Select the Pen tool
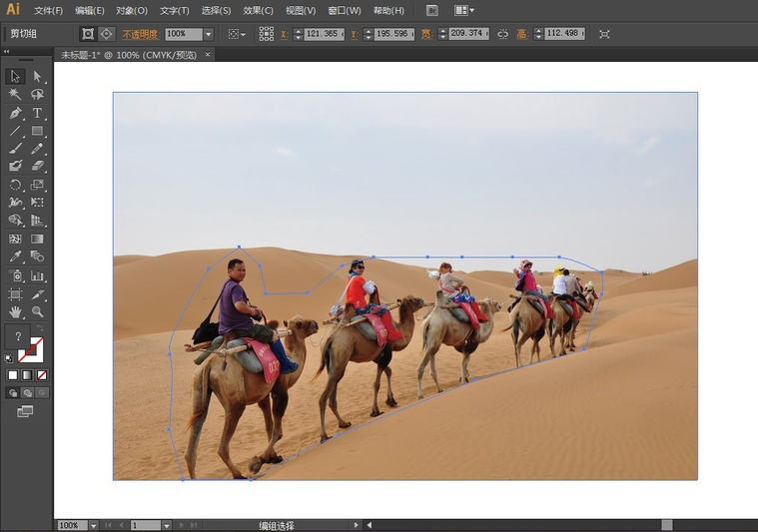Viewport: 758px width, 532px height. click(x=15, y=113)
